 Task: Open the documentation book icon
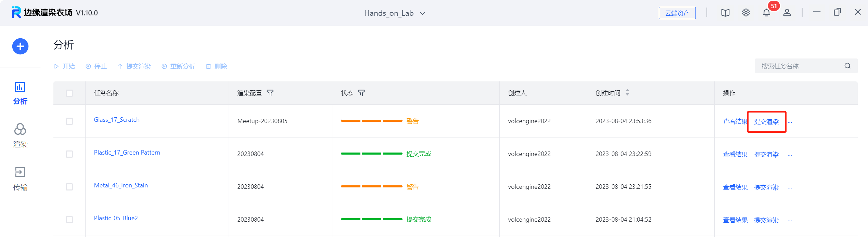pos(725,13)
